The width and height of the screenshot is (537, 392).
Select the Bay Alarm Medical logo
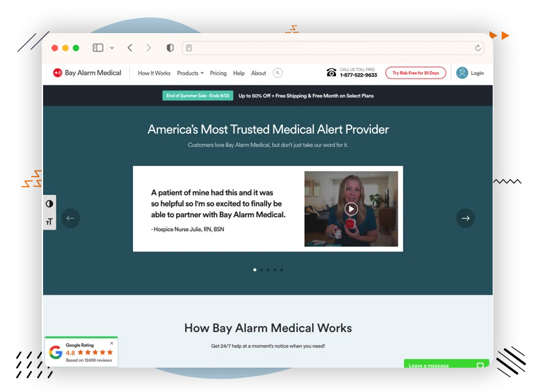86,73
